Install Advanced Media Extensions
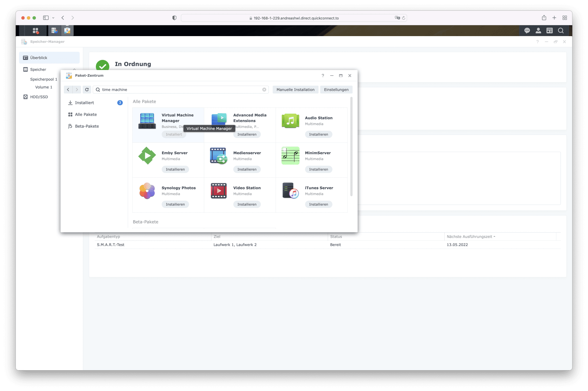The height and width of the screenshot is (391, 588). coord(247,134)
